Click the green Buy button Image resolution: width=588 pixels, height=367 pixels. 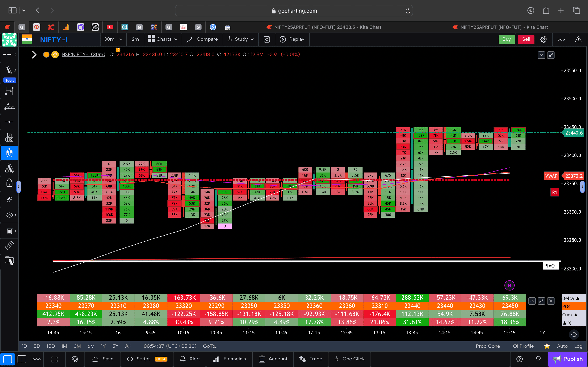pos(506,39)
